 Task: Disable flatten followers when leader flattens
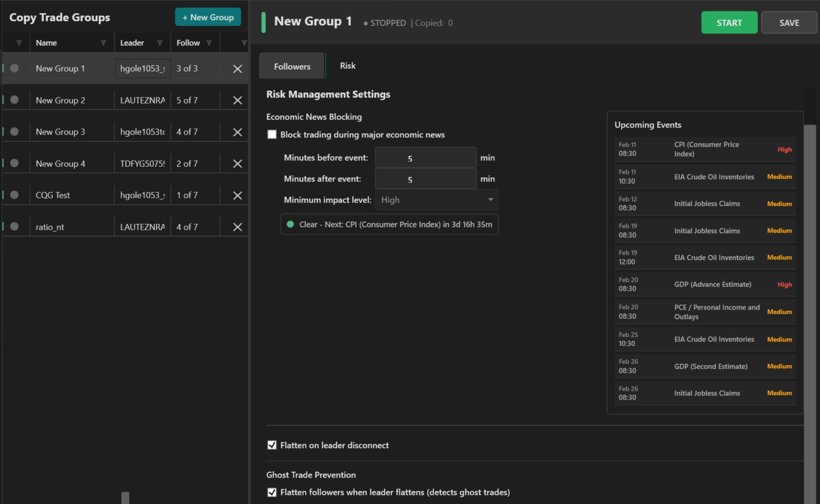tap(272, 492)
